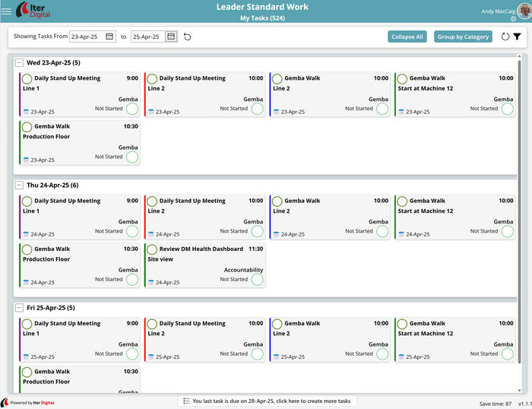Image resolution: width=532 pixels, height=409 pixels.
Task: Click the vertical scrollbar of task list
Action: (521, 228)
